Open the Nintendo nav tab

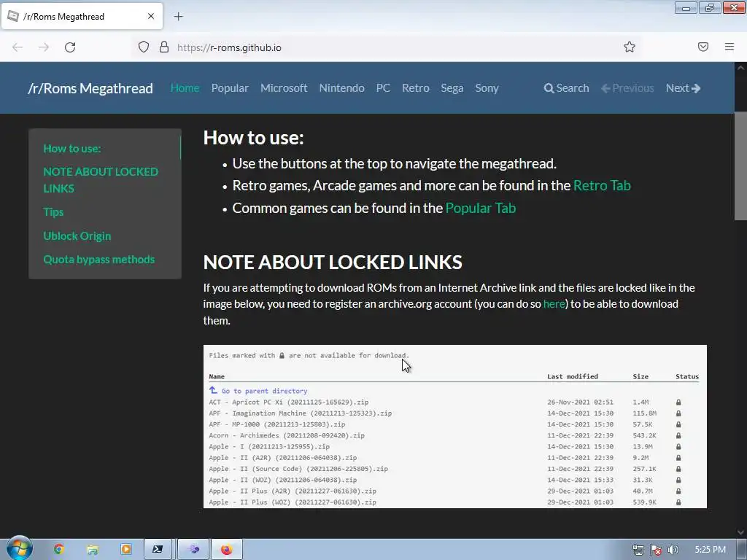click(x=341, y=88)
